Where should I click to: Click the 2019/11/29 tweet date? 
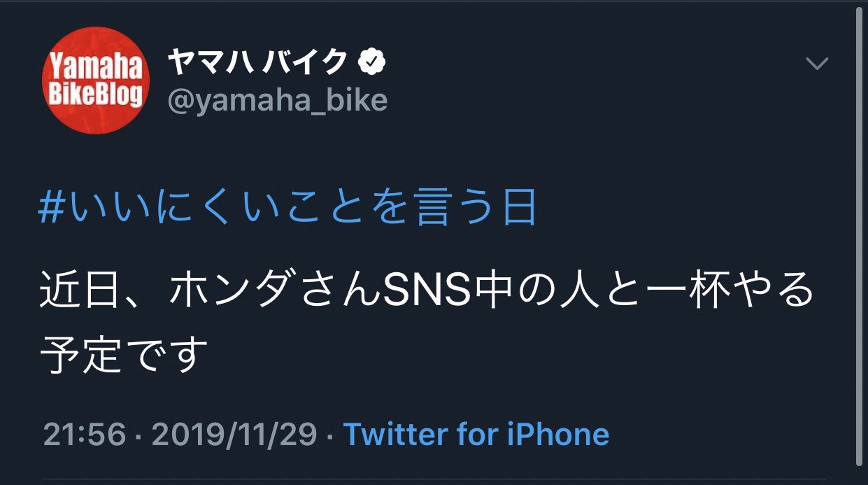coord(234,434)
